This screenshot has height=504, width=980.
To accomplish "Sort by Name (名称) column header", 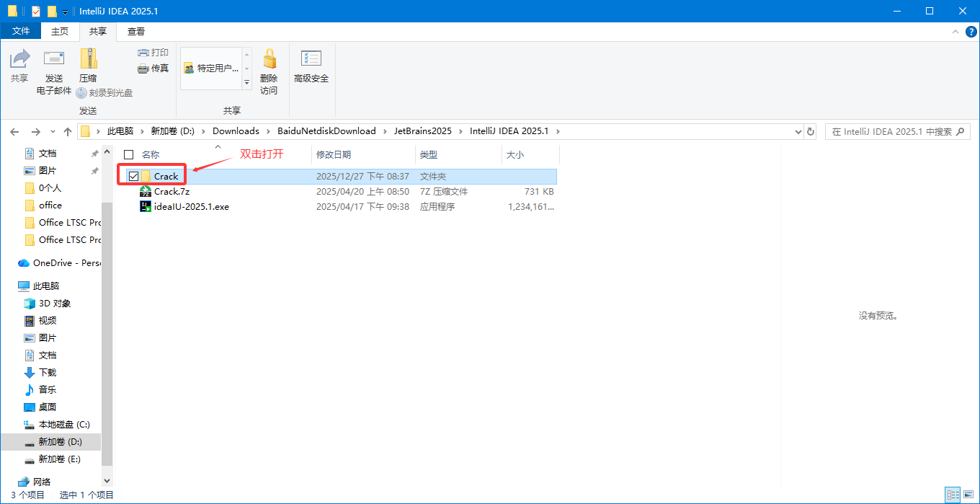I will coord(150,154).
